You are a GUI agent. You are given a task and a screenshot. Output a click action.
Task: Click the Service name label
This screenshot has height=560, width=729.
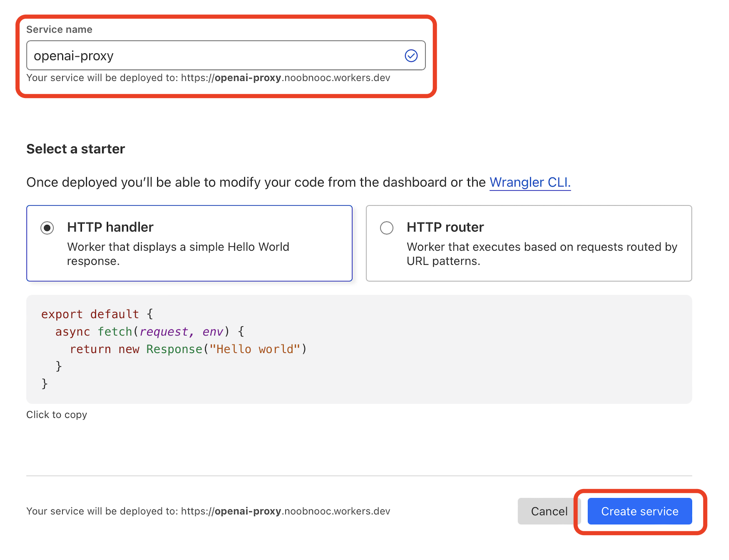(x=59, y=30)
